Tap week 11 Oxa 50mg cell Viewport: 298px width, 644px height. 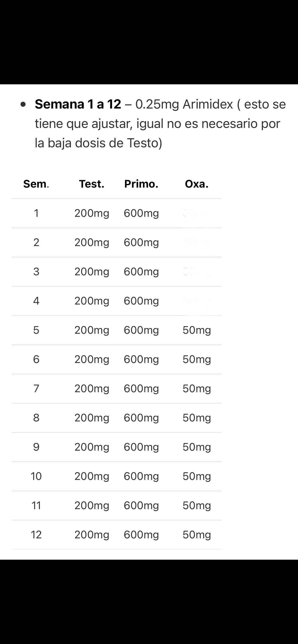tap(197, 506)
